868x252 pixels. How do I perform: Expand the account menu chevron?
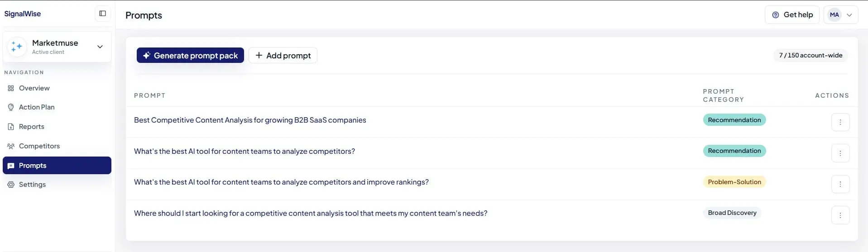coord(849,15)
